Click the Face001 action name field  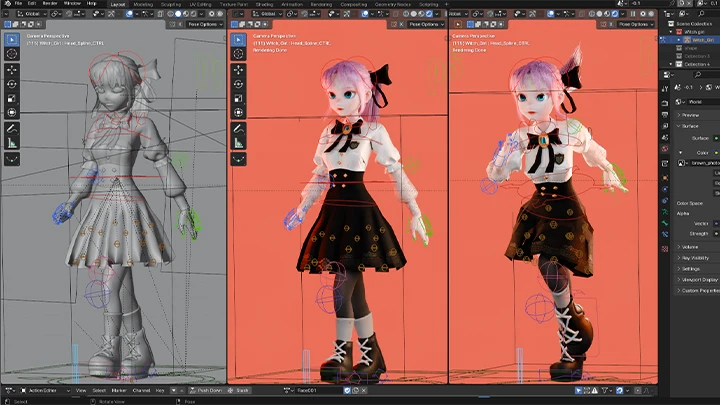tap(318, 390)
